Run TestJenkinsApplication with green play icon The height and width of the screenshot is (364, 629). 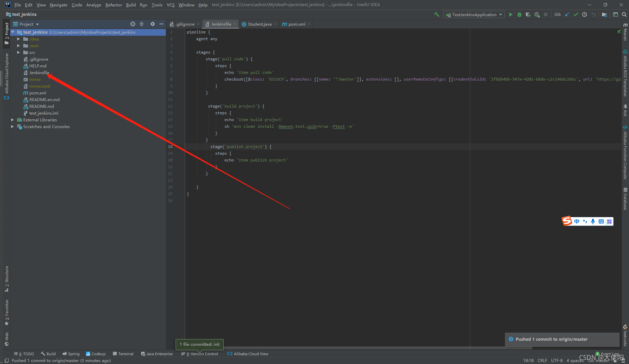point(511,14)
